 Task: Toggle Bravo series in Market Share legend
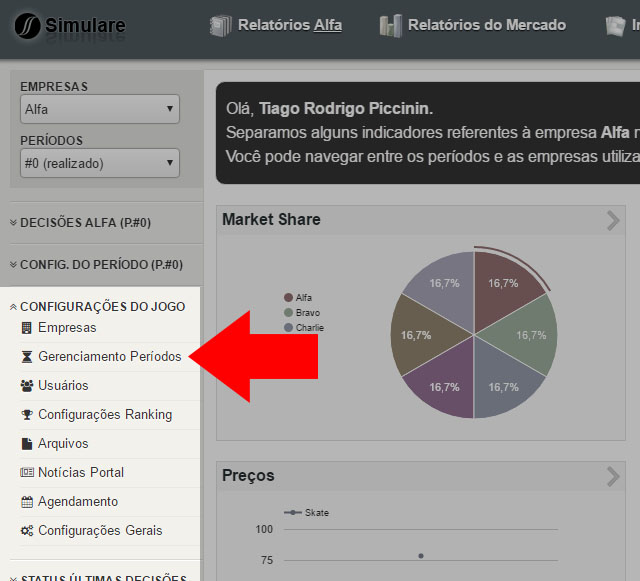302,313
